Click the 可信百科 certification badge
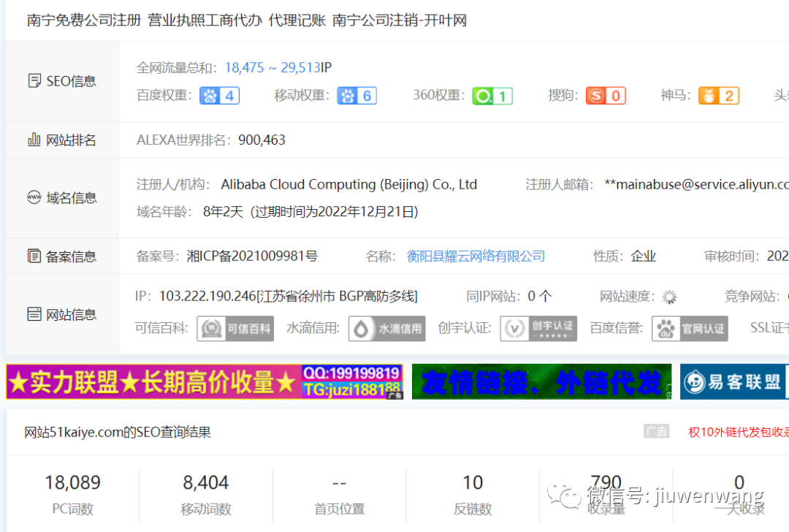The height and width of the screenshot is (532, 789). (x=235, y=329)
